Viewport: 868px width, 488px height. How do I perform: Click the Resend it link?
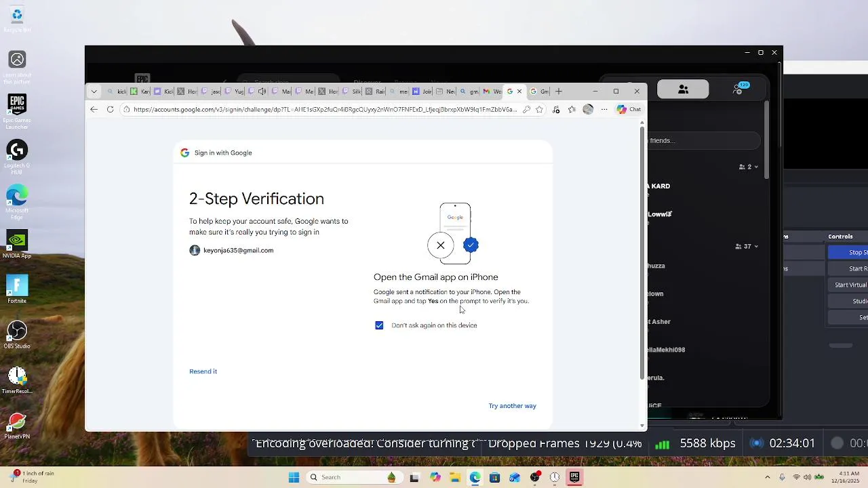[x=203, y=371]
